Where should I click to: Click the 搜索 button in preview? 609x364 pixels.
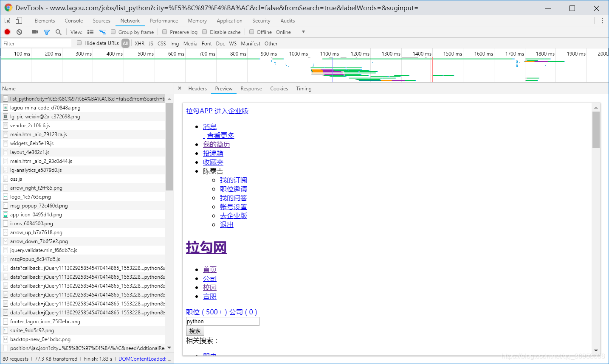195,331
